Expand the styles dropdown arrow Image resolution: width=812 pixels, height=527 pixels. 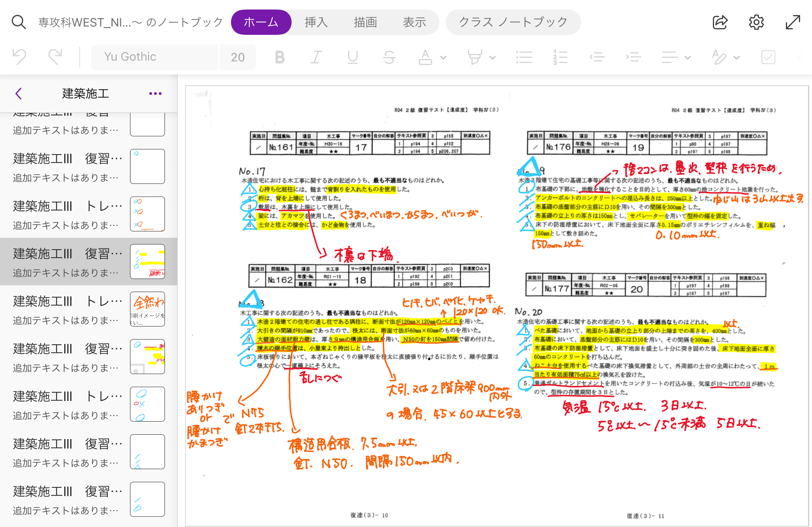(737, 58)
